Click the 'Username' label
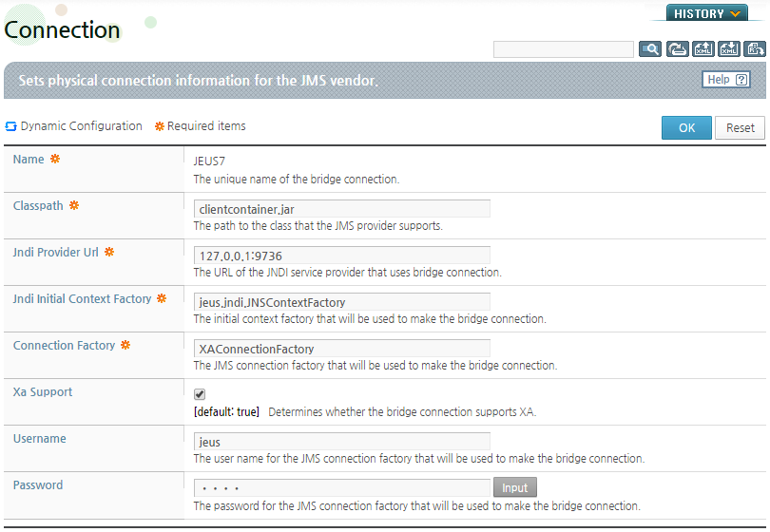 tap(39, 439)
